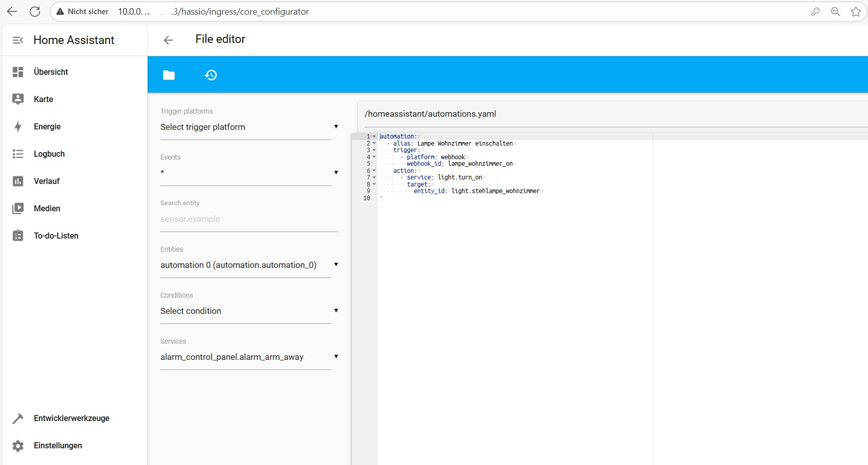Click the file history clock icon
This screenshot has height=465, width=868.
click(x=211, y=75)
